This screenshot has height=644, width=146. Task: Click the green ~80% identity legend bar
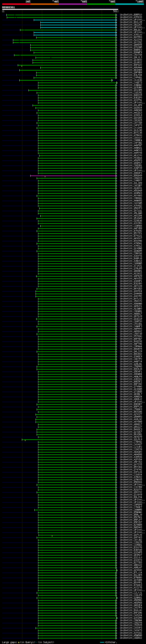coord(101,4)
